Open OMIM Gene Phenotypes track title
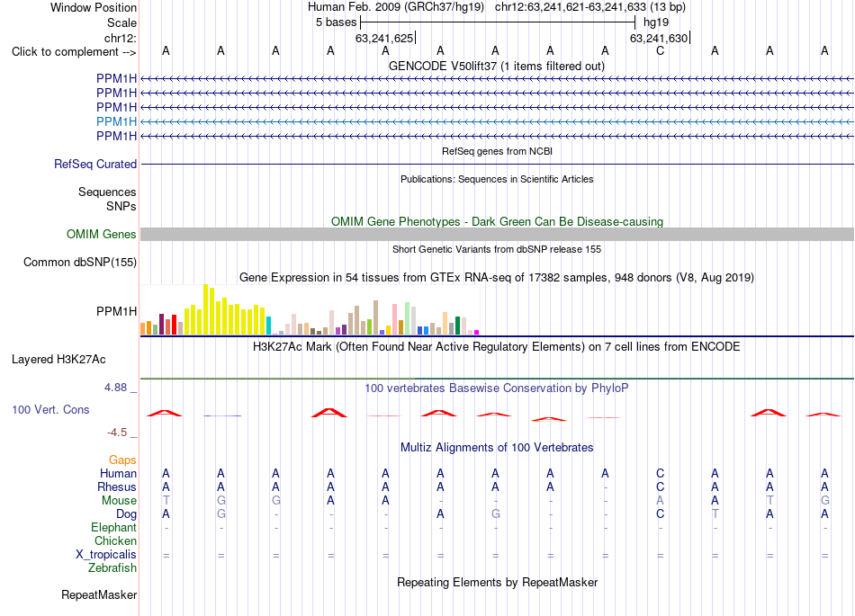This screenshot has height=616, width=855. [x=497, y=222]
